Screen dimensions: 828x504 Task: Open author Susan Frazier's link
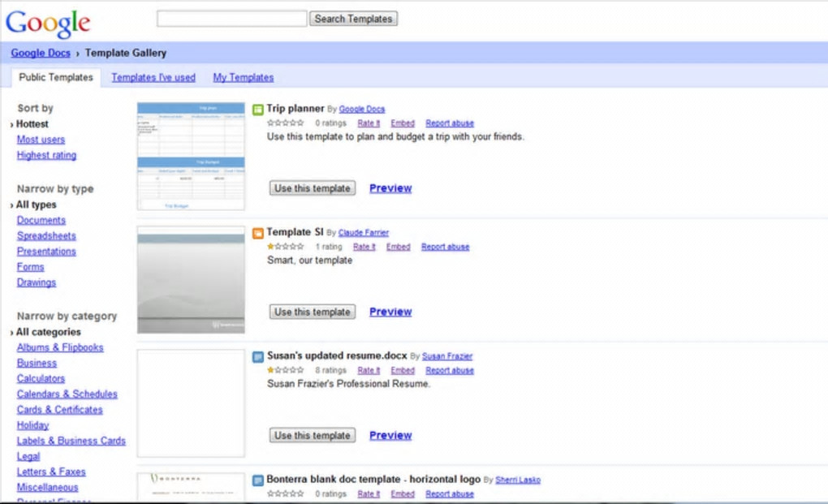[x=447, y=356]
